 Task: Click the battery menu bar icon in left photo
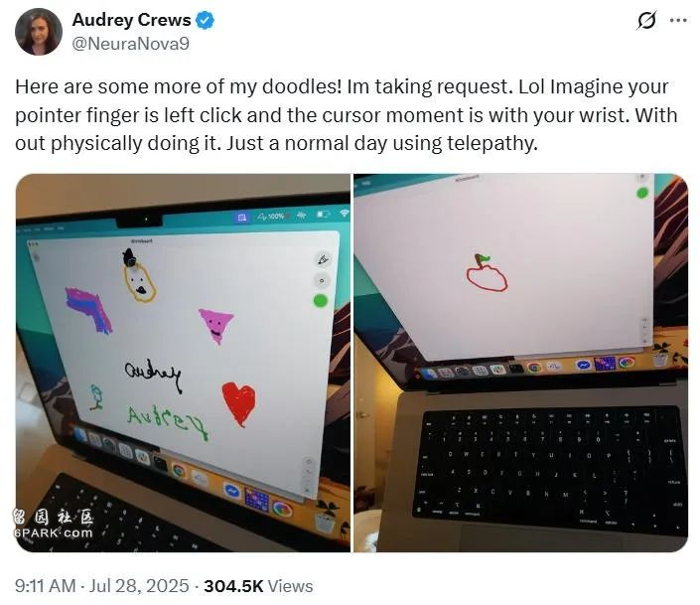[x=323, y=214]
